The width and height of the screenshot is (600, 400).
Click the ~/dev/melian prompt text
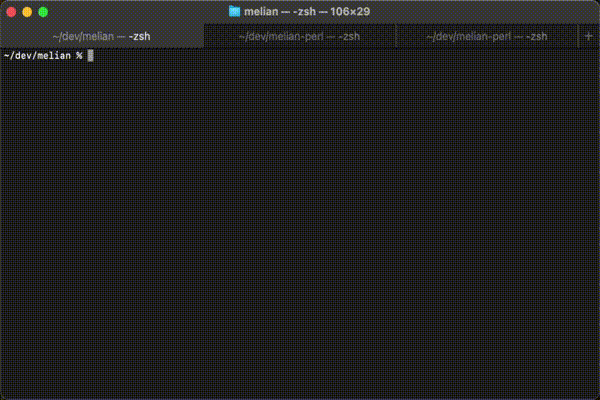click(x=36, y=55)
